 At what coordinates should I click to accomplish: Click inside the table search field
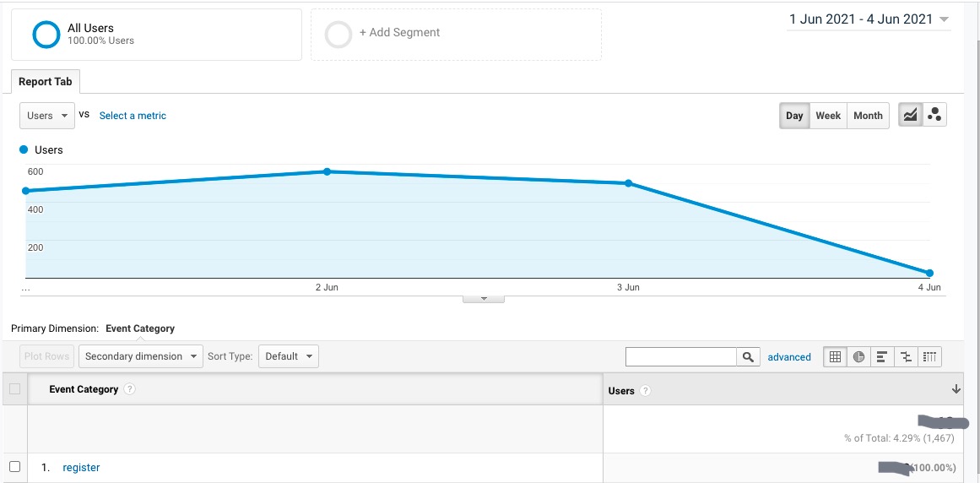pos(680,357)
